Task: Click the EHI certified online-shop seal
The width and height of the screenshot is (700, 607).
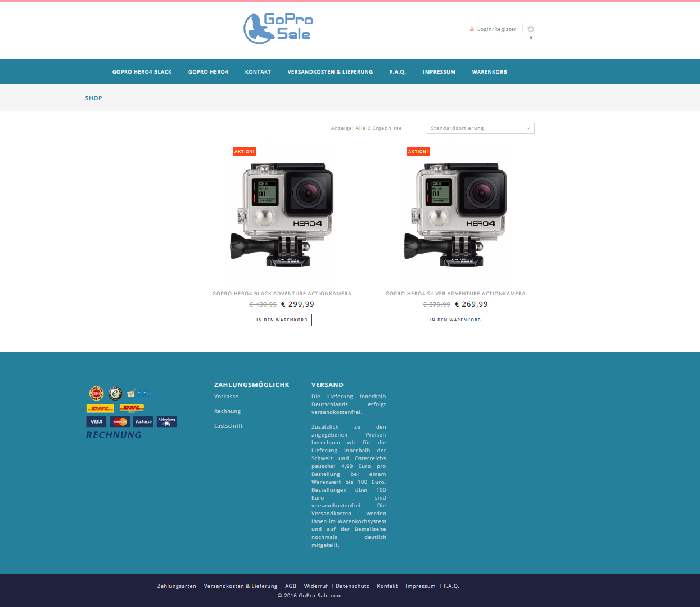Action: click(x=96, y=393)
